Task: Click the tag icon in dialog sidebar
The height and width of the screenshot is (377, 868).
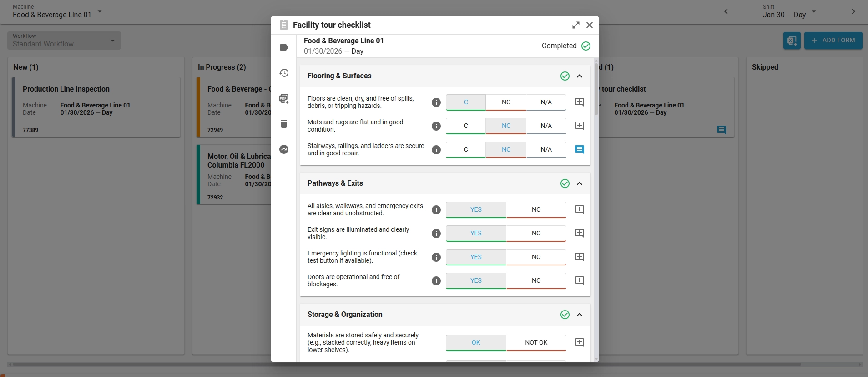Action: pos(284,47)
